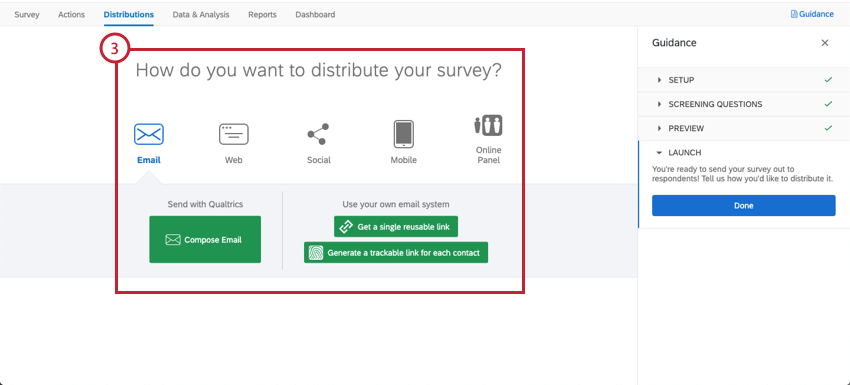This screenshot has width=850, height=385.
Task: Click the chain link icon on the reusable link button
Action: pos(346,227)
